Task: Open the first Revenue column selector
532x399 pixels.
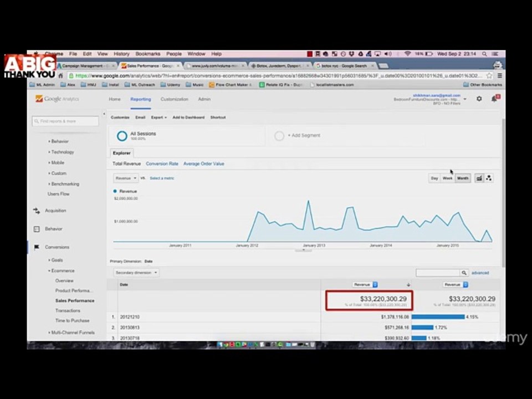Action: coord(365,285)
